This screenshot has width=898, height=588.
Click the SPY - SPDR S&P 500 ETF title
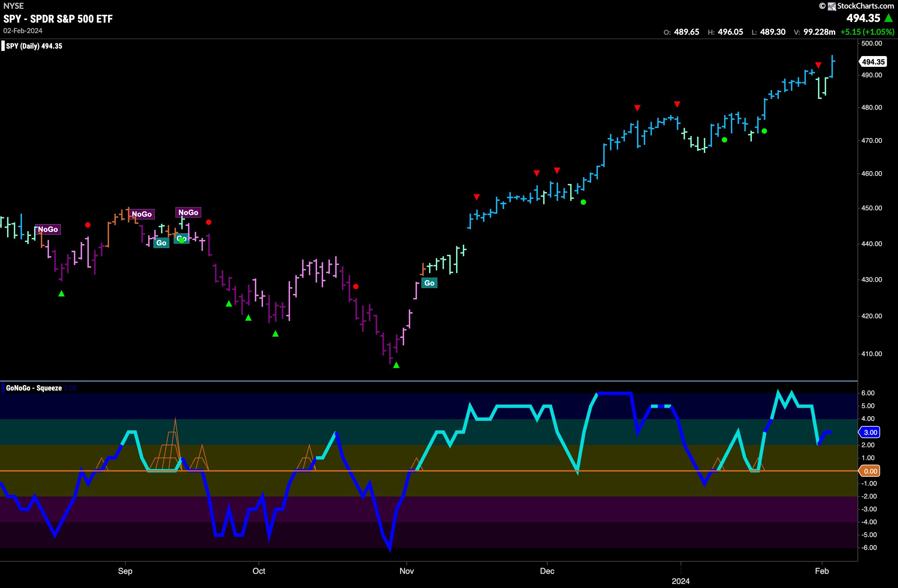tap(58, 19)
